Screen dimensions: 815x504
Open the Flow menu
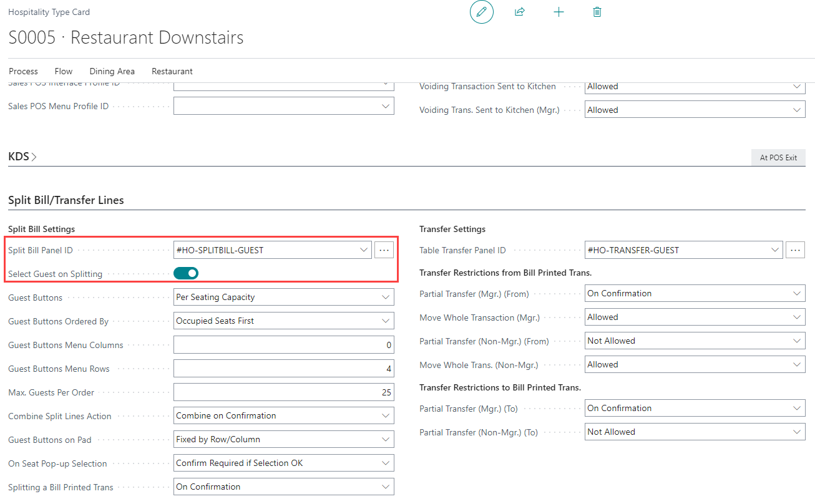click(64, 71)
